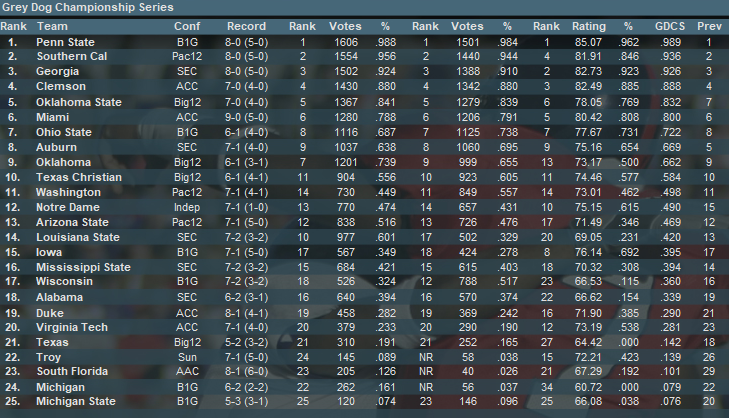Screen dimensions: 729x418
Task: Select Duke's record 8-1 (4-1)
Action: [x=246, y=313]
